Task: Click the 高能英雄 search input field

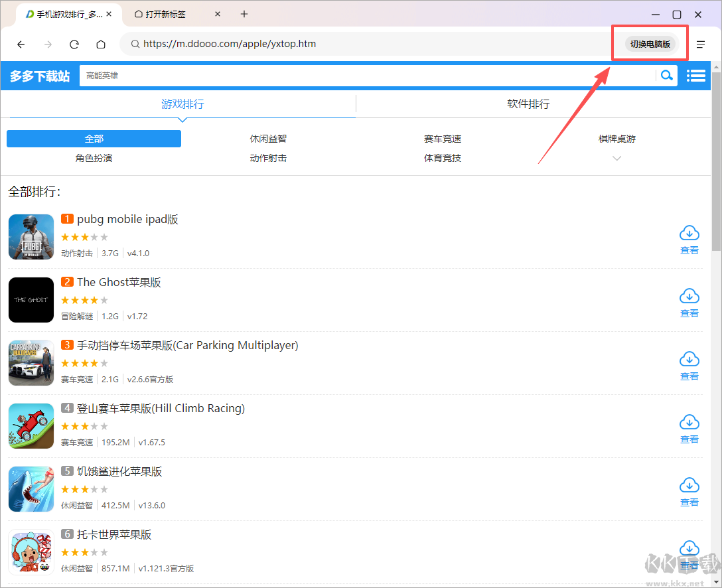Action: pos(367,76)
